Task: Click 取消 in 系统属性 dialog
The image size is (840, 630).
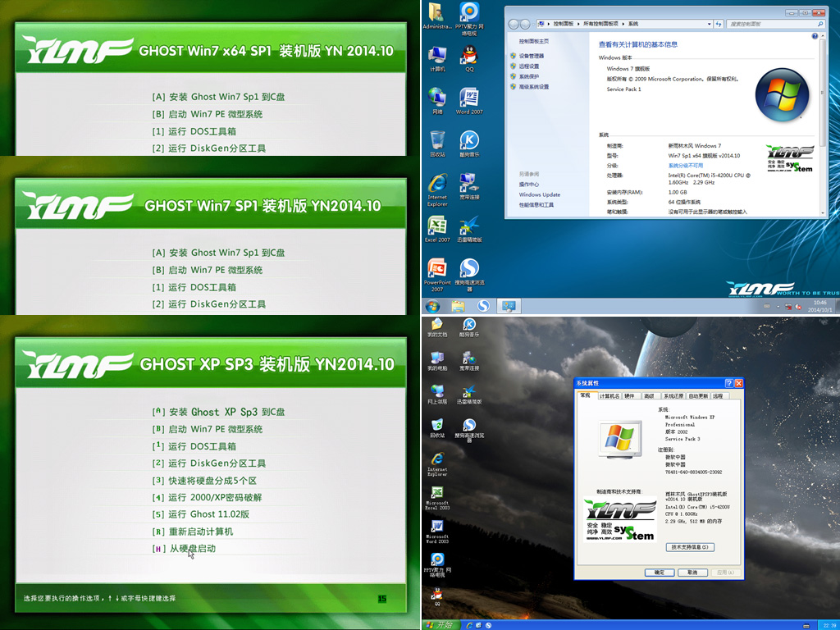Action: pyautogui.click(x=692, y=572)
